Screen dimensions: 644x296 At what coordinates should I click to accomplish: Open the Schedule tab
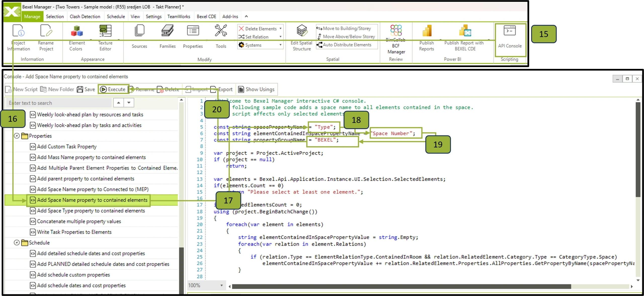click(116, 16)
